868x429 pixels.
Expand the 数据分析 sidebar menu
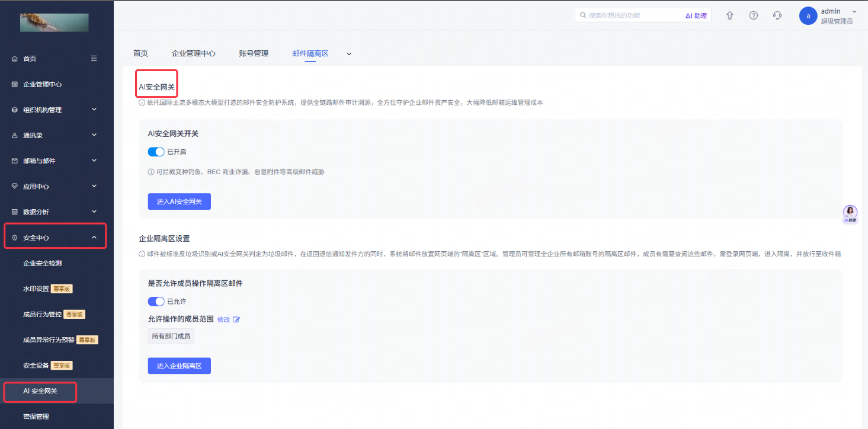pyautogui.click(x=57, y=212)
